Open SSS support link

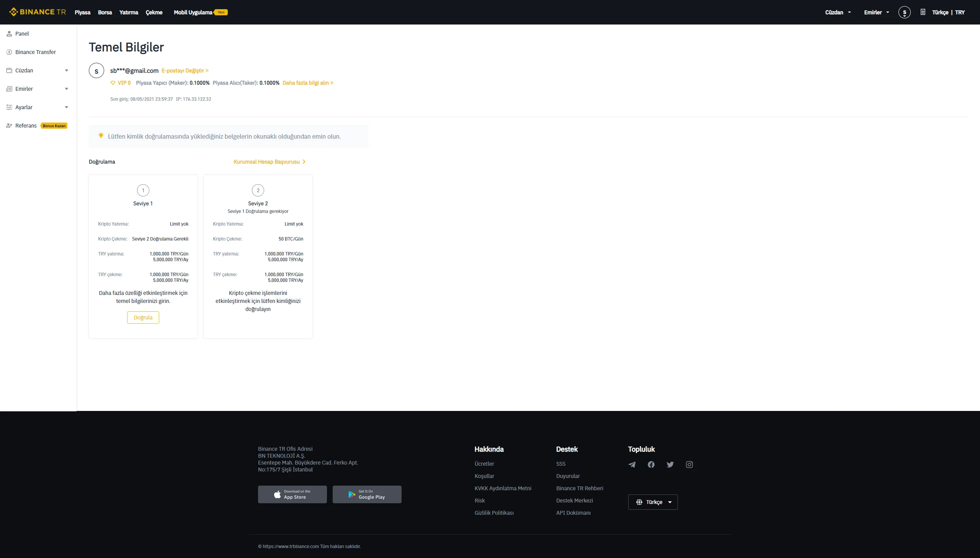coord(561,464)
